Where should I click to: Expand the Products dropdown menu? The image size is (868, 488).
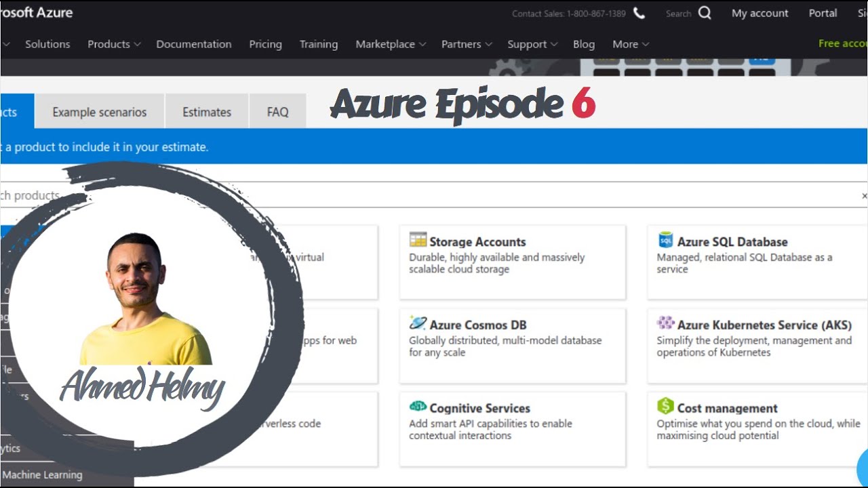point(114,44)
